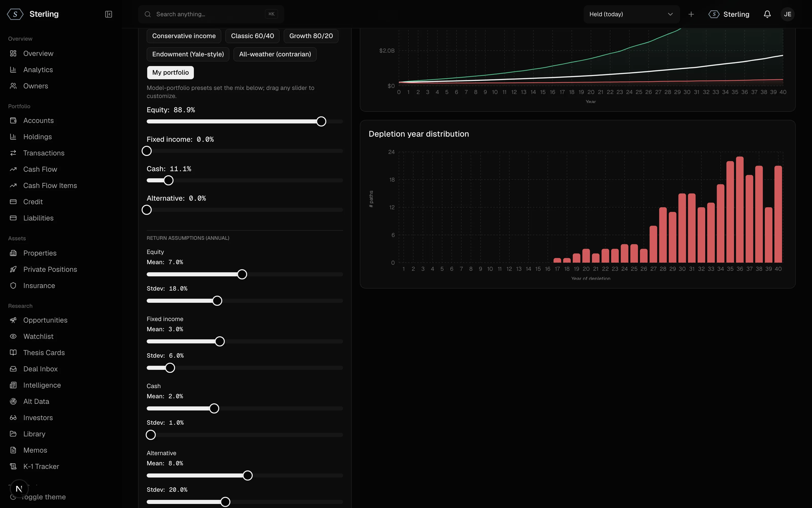Open the JE user avatar
The height and width of the screenshot is (508, 812).
click(x=787, y=14)
